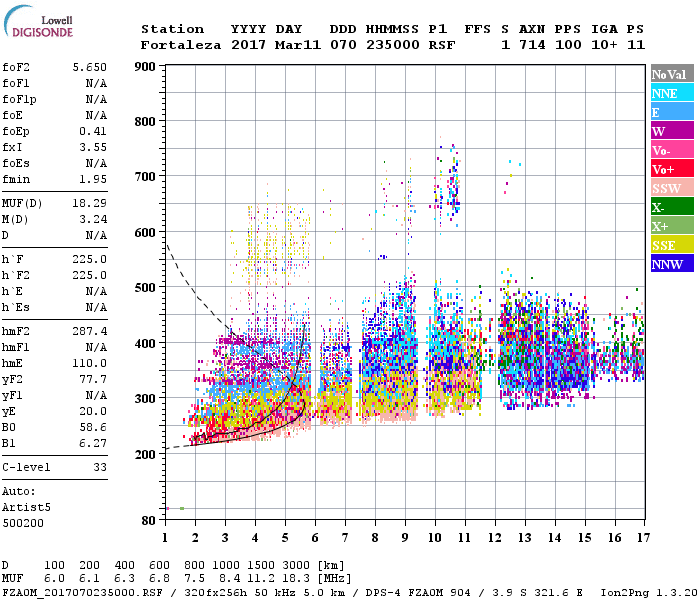
Task: Click the small green marker near 80 km
Action: pos(182,508)
